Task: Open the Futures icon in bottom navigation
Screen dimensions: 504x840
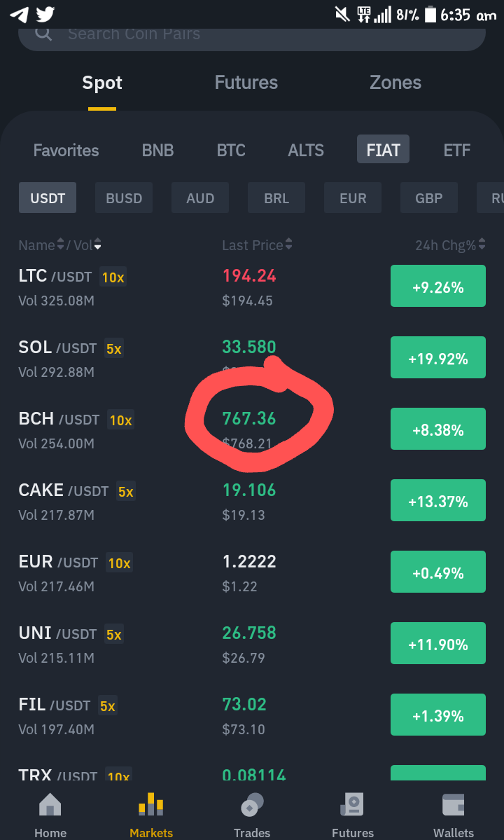Action: (x=353, y=805)
